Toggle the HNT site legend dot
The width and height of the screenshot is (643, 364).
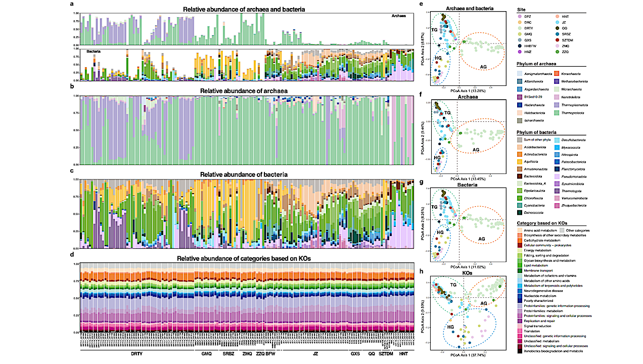tap(557, 16)
